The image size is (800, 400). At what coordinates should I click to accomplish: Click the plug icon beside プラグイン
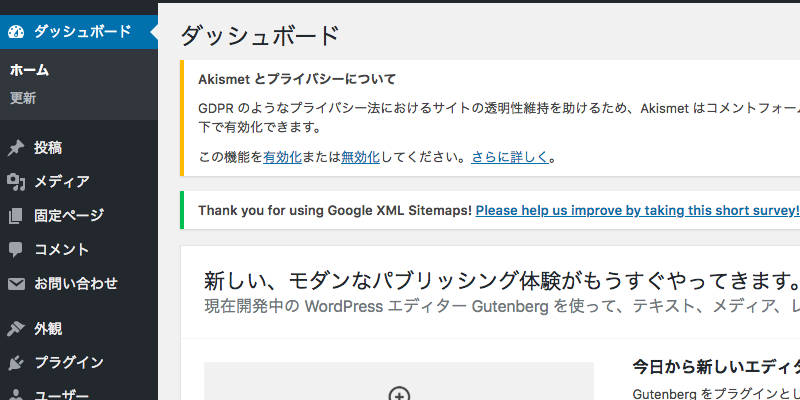[16, 363]
